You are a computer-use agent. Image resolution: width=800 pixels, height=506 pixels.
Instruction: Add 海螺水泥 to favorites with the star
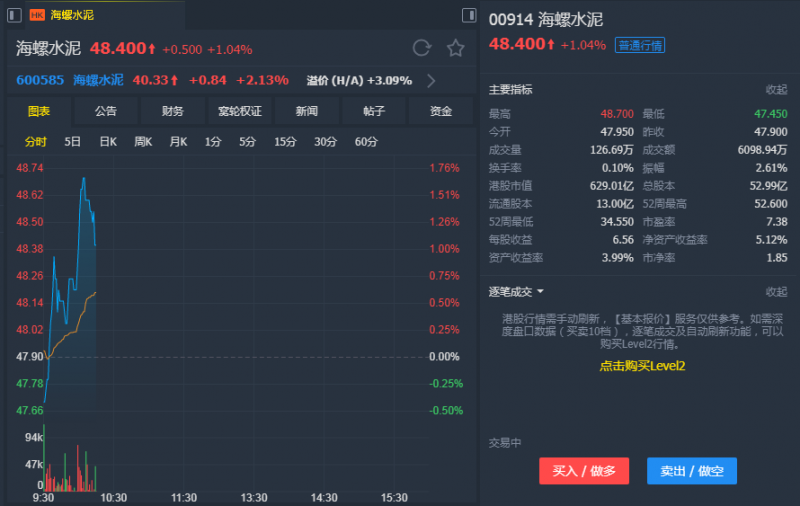[x=455, y=48]
